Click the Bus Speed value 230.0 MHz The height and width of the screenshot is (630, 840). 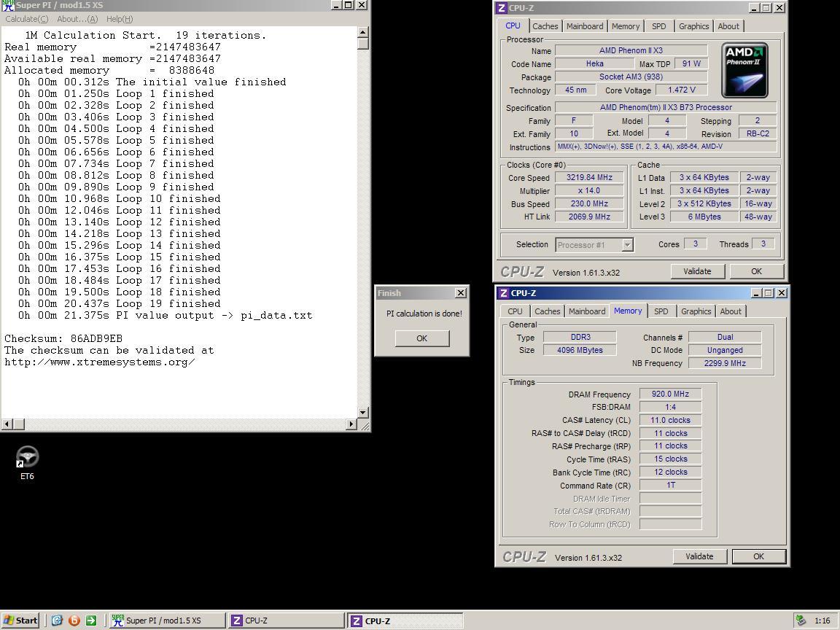point(588,203)
